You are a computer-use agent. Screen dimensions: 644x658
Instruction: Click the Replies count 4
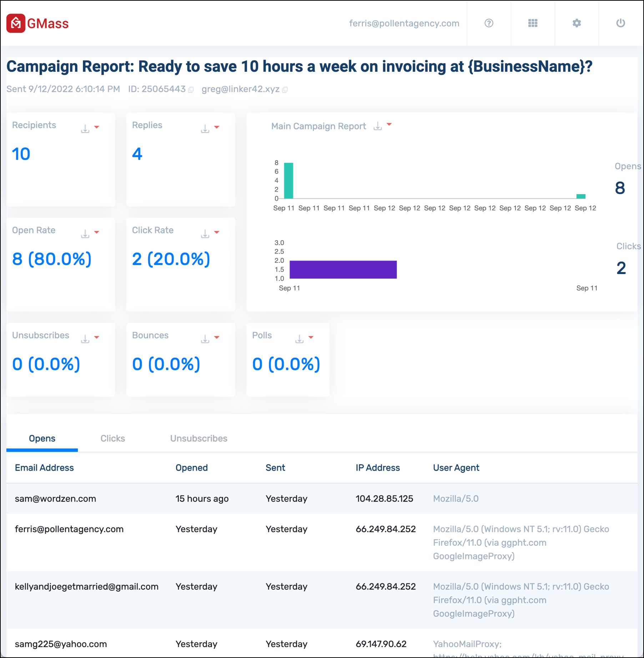(x=137, y=154)
